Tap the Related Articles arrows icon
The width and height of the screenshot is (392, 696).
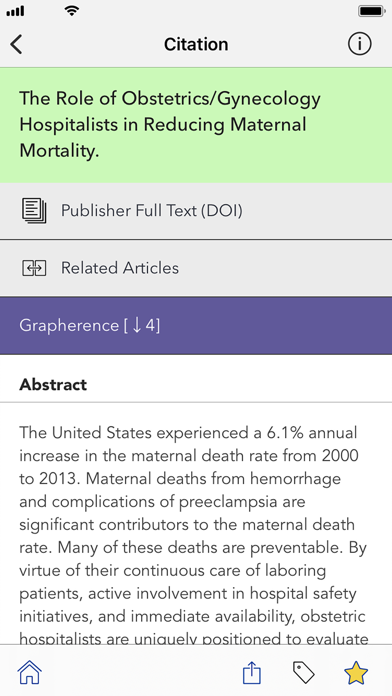(34, 268)
